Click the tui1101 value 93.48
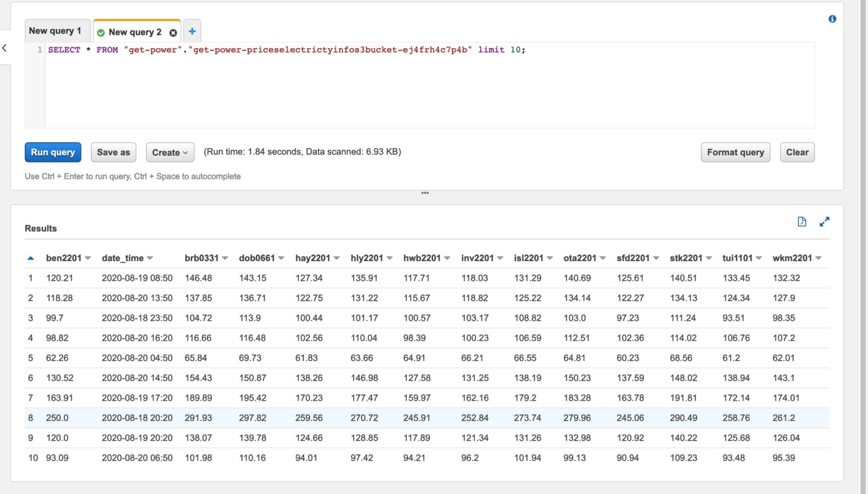The image size is (868, 494). pyautogui.click(x=734, y=458)
